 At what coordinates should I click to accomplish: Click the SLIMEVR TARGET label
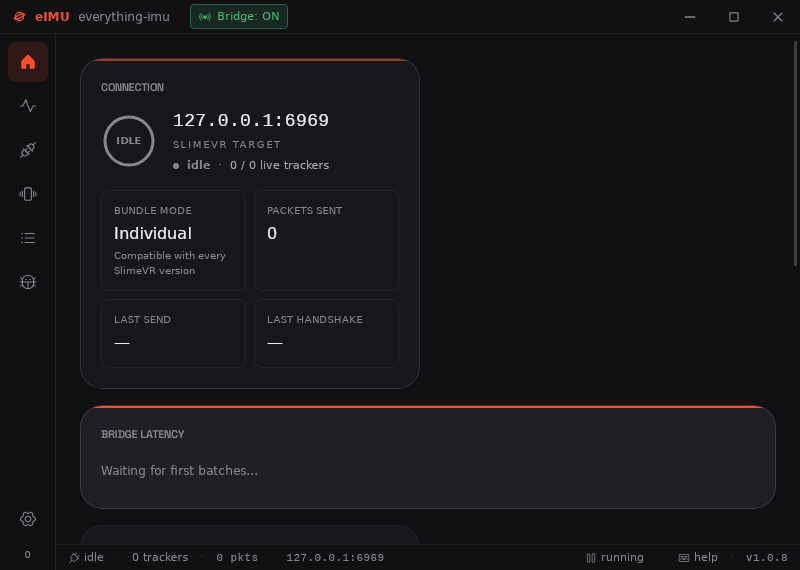coord(227,144)
